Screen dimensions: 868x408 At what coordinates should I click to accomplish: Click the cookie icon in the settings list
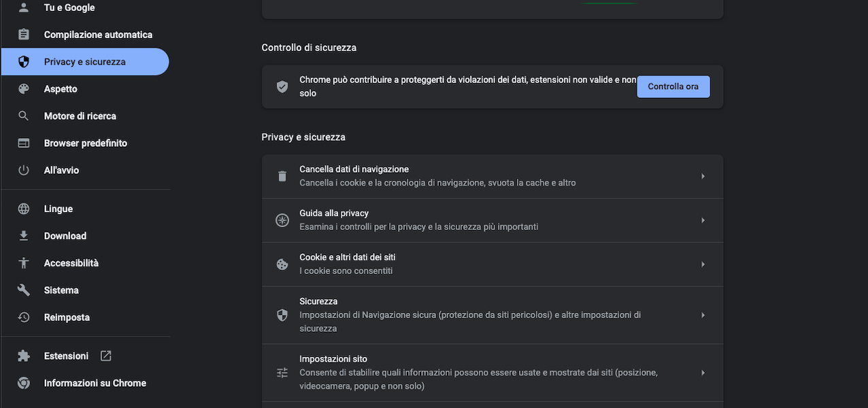(x=282, y=265)
